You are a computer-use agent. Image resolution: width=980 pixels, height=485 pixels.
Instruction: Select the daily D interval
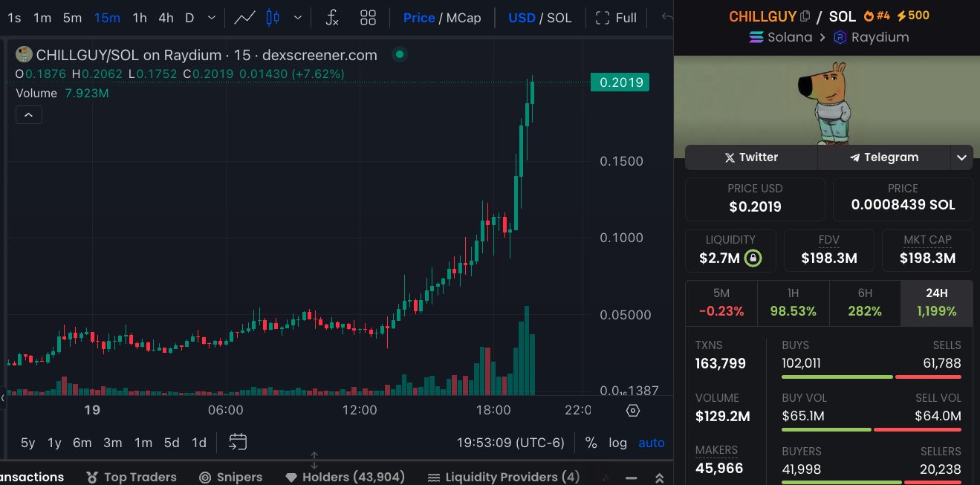[189, 18]
